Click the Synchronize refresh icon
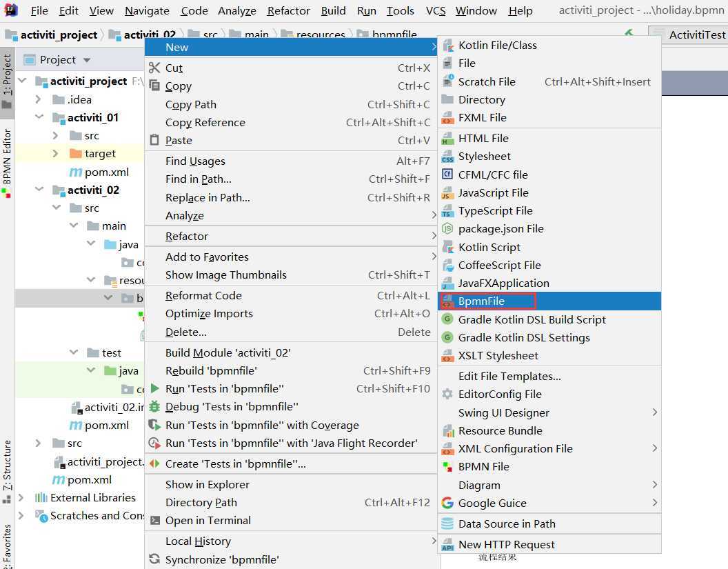 (x=154, y=559)
